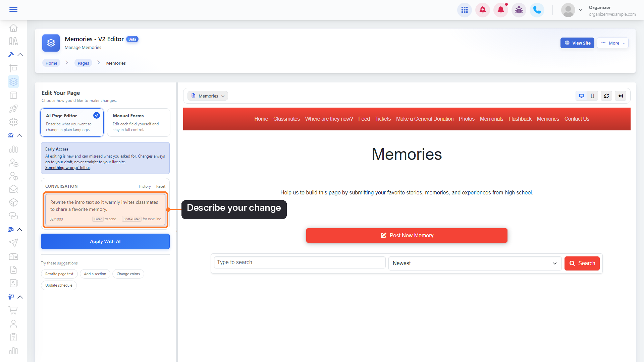Screen dimensions: 644x362
Task: Collapse the preview panel with arrow icon
Action: click(621, 96)
